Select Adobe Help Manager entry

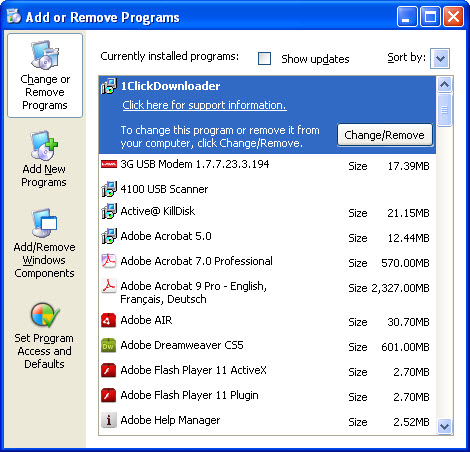click(x=267, y=421)
